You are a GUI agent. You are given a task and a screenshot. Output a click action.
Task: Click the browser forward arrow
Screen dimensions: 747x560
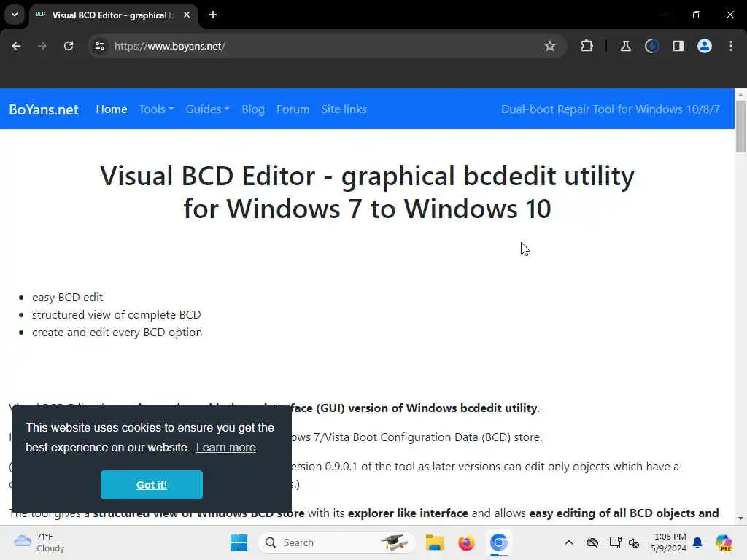42,46
